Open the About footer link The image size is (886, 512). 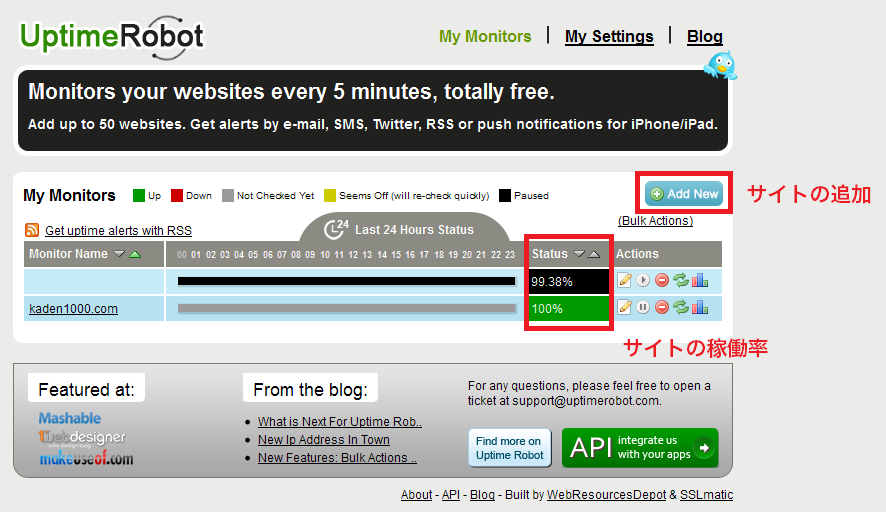coord(416,495)
